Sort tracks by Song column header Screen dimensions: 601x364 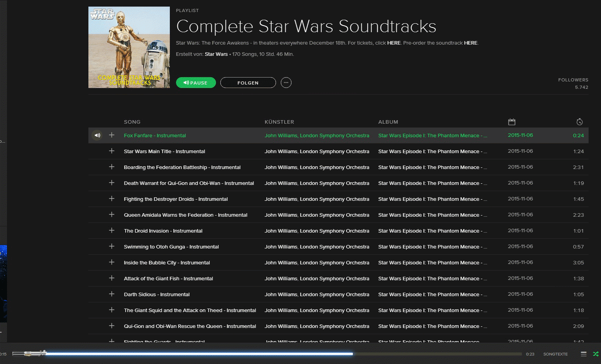coord(132,122)
